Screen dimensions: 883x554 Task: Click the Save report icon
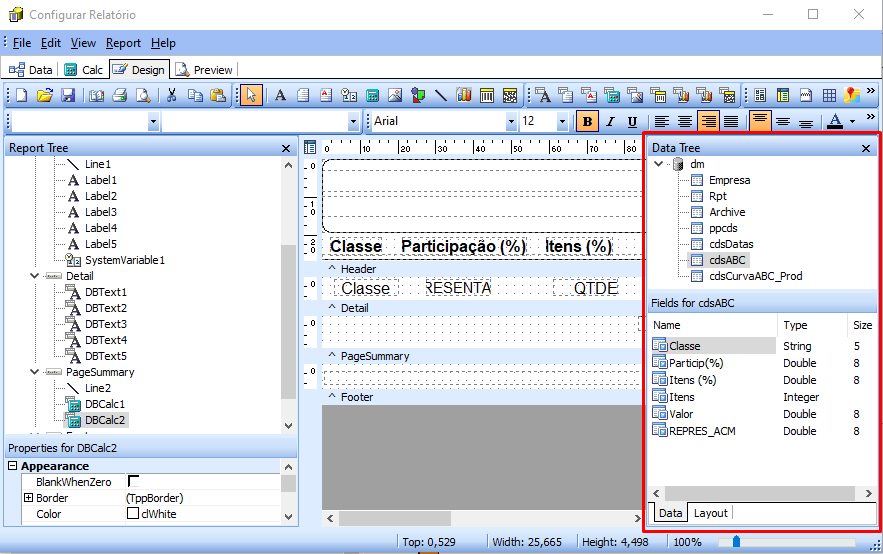pos(68,96)
